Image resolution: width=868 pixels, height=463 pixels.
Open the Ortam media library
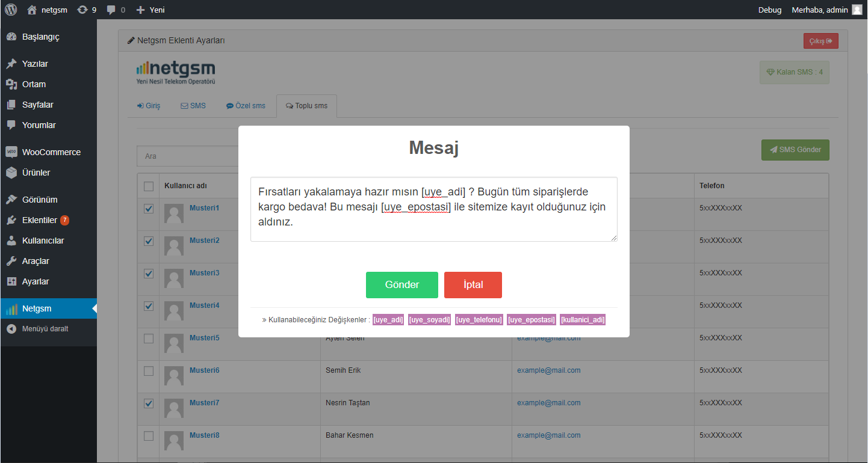48,84
